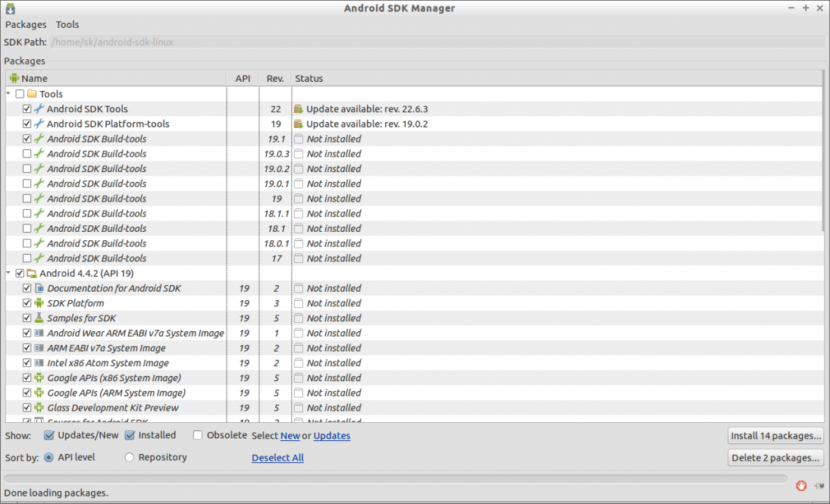Screen dimensions: 830x504
Task: Click the Android 4.4.2 (API 19) folder icon
Action: (32, 274)
